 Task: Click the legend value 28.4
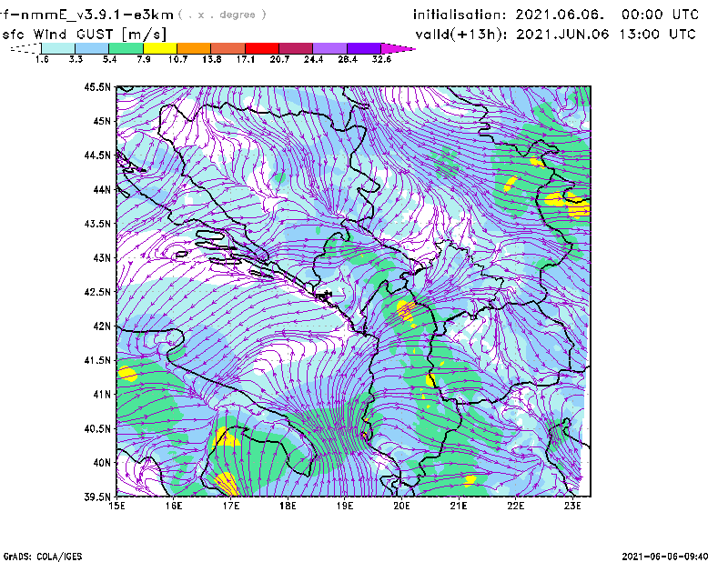(348, 59)
